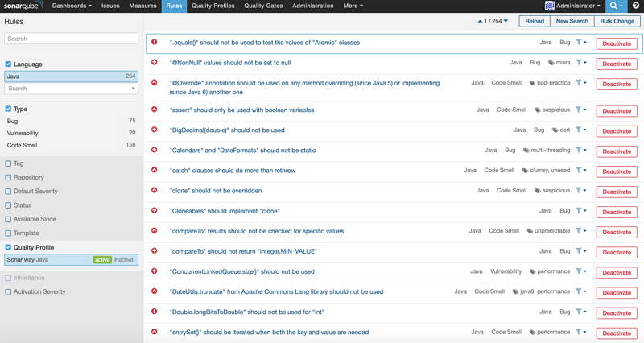Screen dimensions: 644x343
Task: Click severity icon of 'Cloneables' rule
Action: [155, 210]
